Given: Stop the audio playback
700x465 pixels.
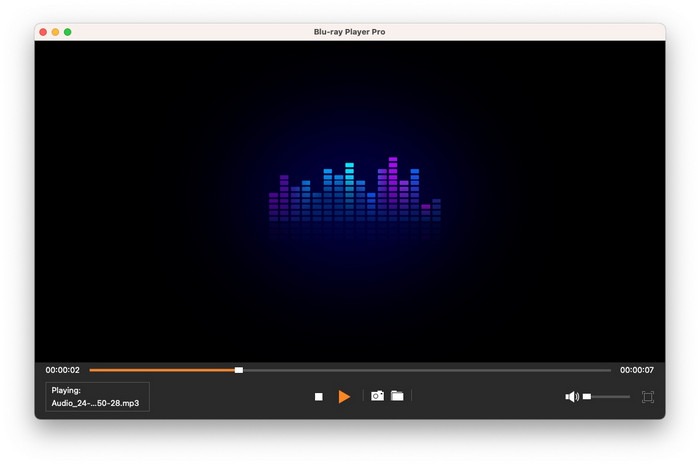Looking at the screenshot, I should click(319, 397).
